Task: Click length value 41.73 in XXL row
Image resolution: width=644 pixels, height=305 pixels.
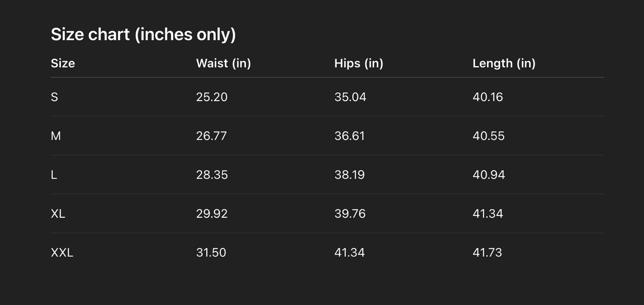Action: tap(487, 252)
